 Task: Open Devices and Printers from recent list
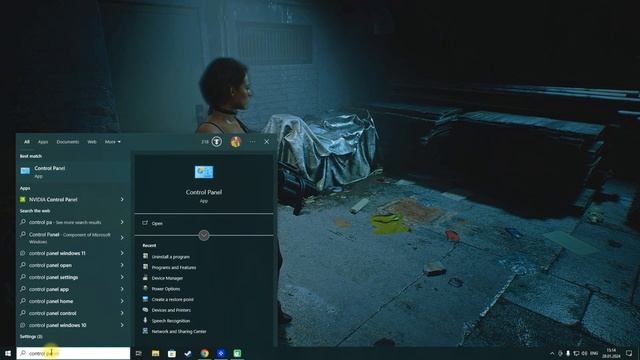point(167,310)
